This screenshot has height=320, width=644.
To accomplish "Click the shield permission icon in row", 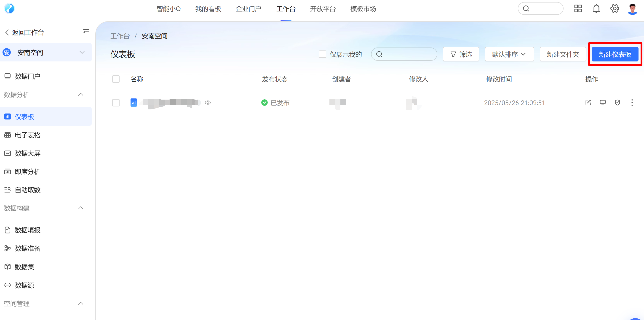I will coord(617,103).
